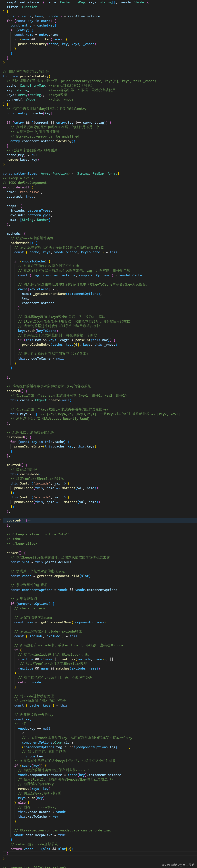
Task: Click the "max: [String, Number]" line
Action: coord(30,220)
